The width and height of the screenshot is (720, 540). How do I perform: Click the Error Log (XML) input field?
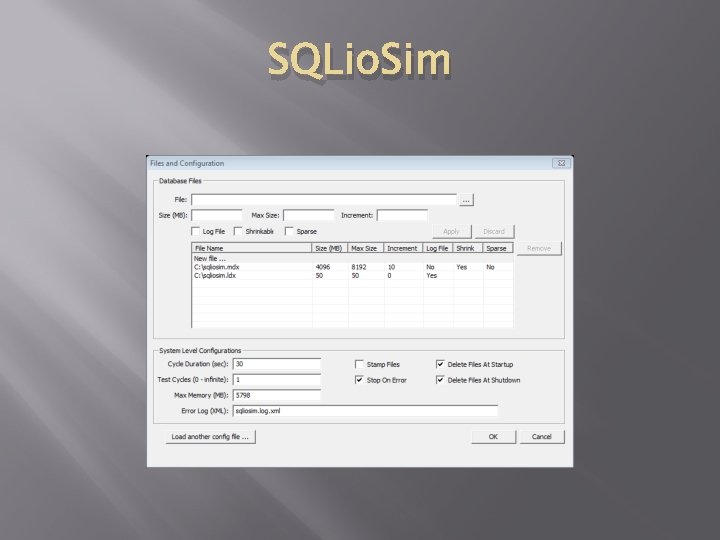365,411
